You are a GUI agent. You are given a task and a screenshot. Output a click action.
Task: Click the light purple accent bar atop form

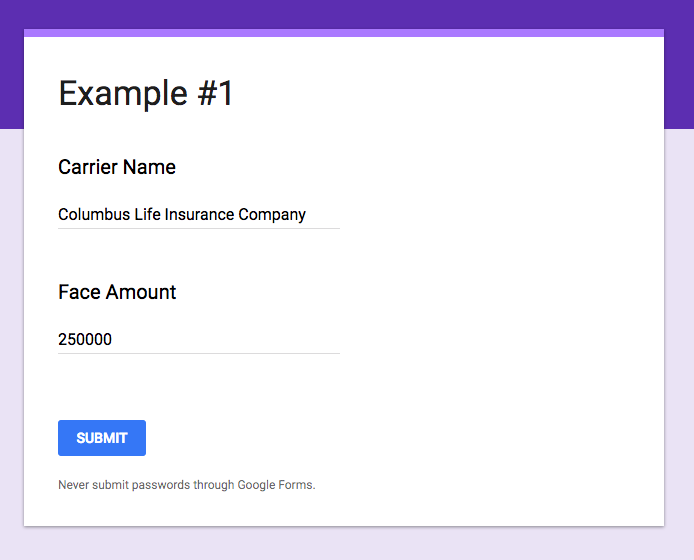click(x=344, y=33)
